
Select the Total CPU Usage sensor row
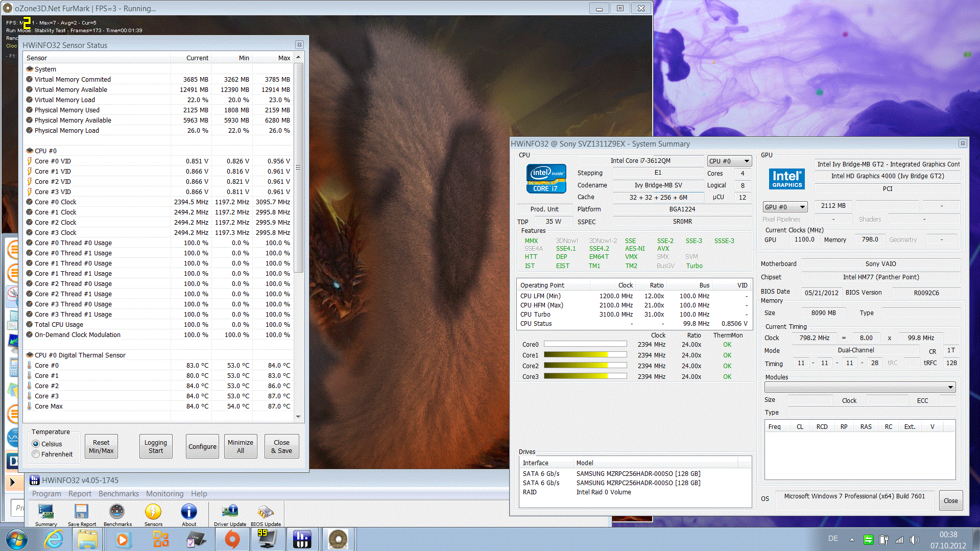(158, 324)
